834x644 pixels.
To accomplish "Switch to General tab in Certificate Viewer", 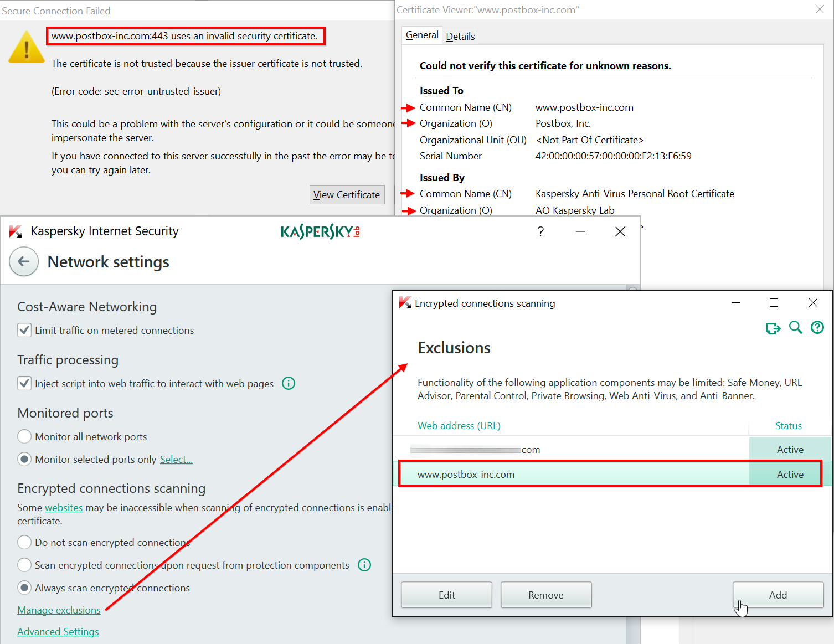I will pyautogui.click(x=422, y=35).
